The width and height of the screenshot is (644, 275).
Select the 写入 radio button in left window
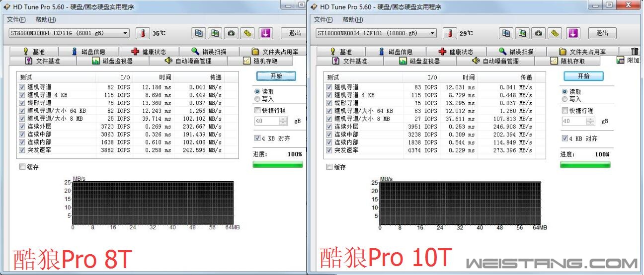click(x=257, y=99)
